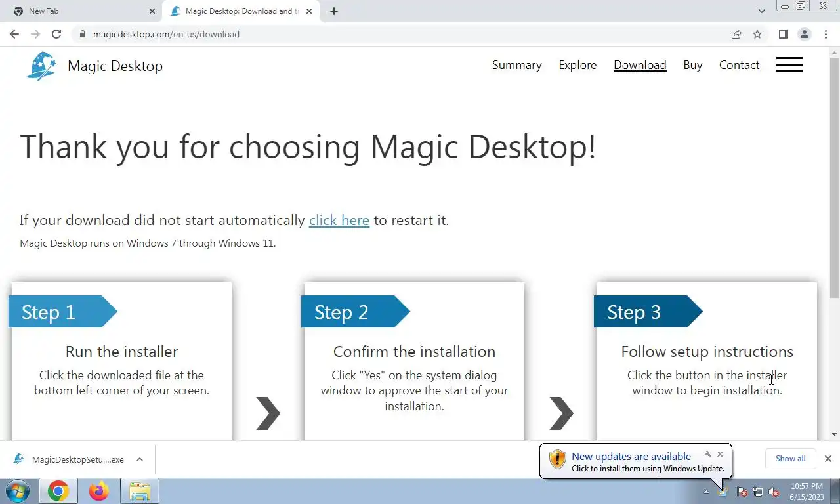Click the muted volume tray icon

click(x=774, y=492)
